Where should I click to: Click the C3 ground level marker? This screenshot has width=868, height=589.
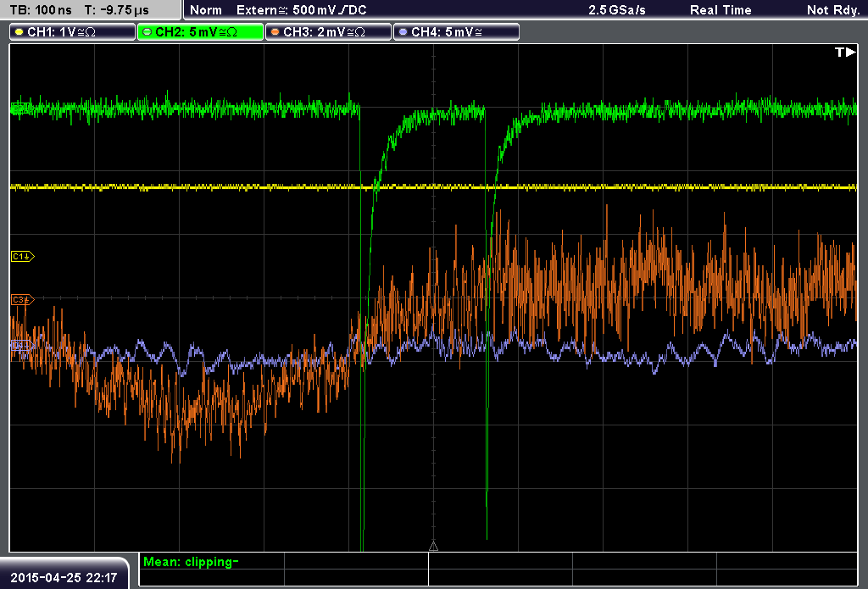coord(23,299)
